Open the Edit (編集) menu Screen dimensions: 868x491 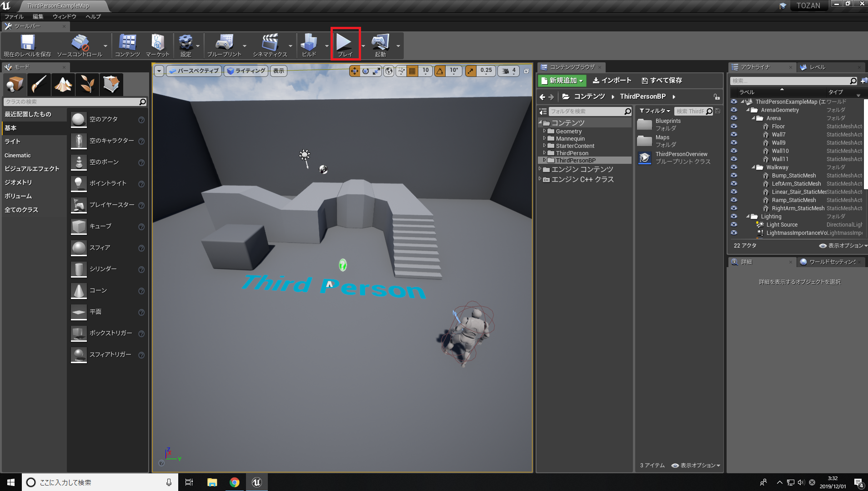pyautogui.click(x=38, y=16)
